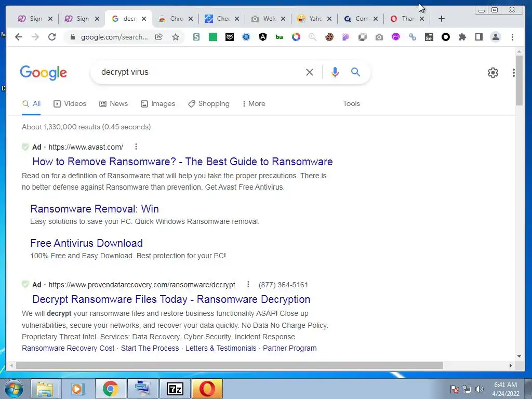532x399 pixels.
Task: Click the scroll-down arrow
Action: pyautogui.click(x=519, y=356)
